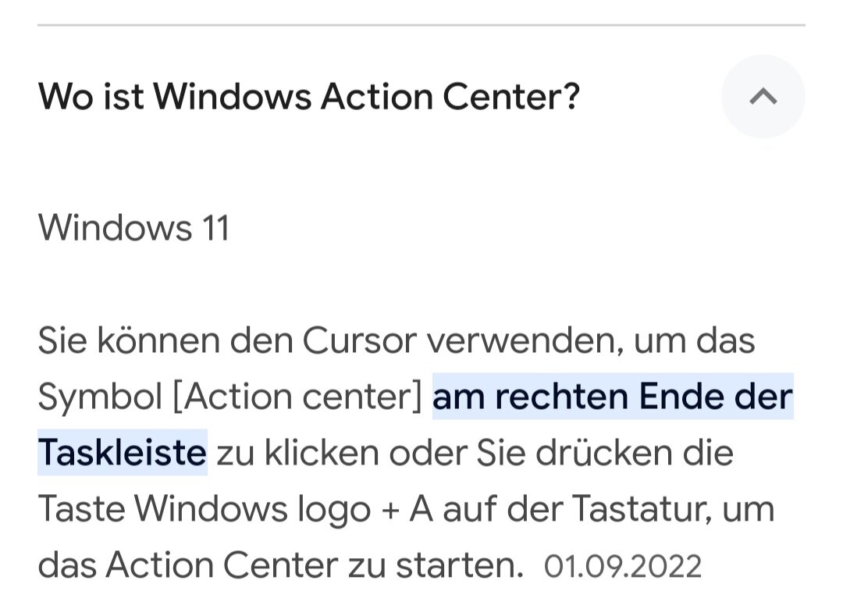This screenshot has width=843, height=616.
Task: Click the word 'Symbol' in the answer
Action: (x=100, y=397)
